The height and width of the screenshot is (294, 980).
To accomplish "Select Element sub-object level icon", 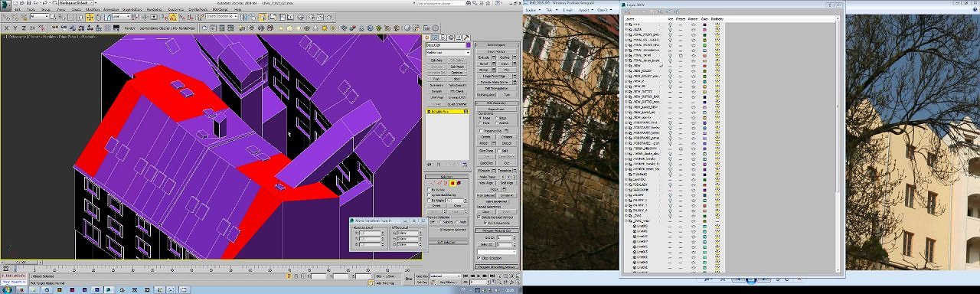I will 459,183.
